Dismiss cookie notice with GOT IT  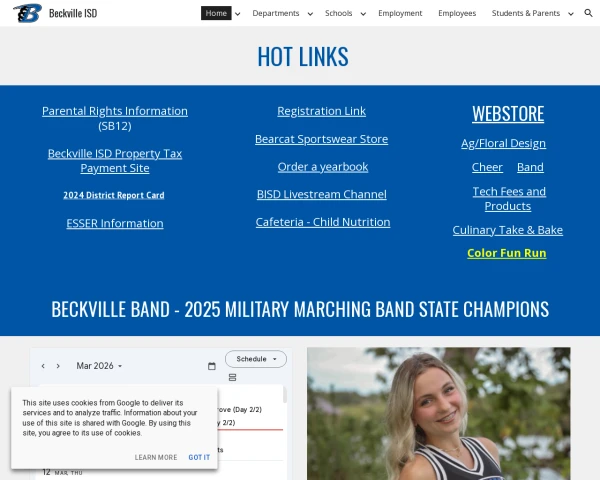tap(199, 457)
